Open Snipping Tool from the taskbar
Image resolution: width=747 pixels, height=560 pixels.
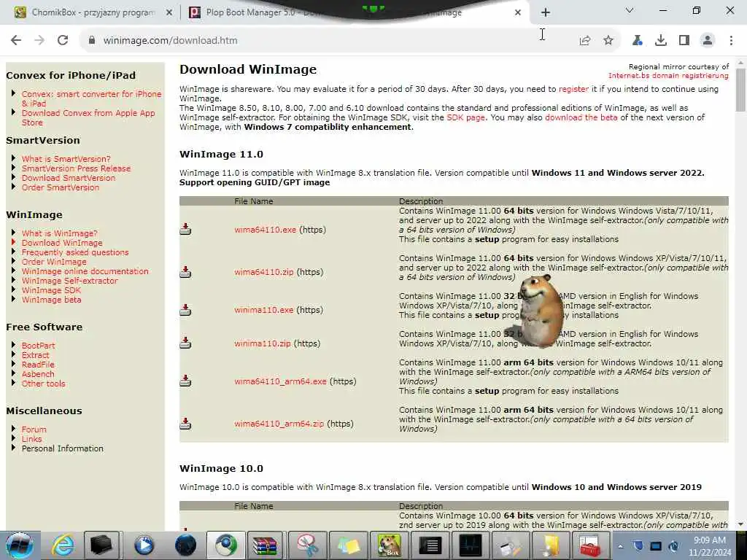pyautogui.click(x=307, y=545)
